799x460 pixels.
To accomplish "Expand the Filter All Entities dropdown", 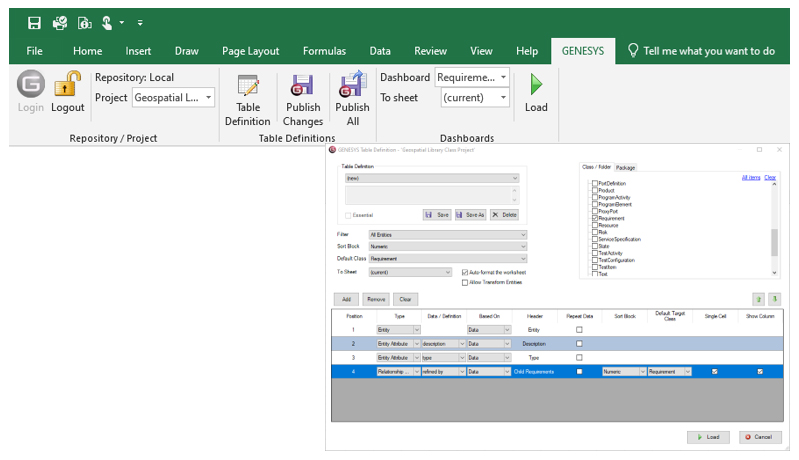I will tap(522, 234).
